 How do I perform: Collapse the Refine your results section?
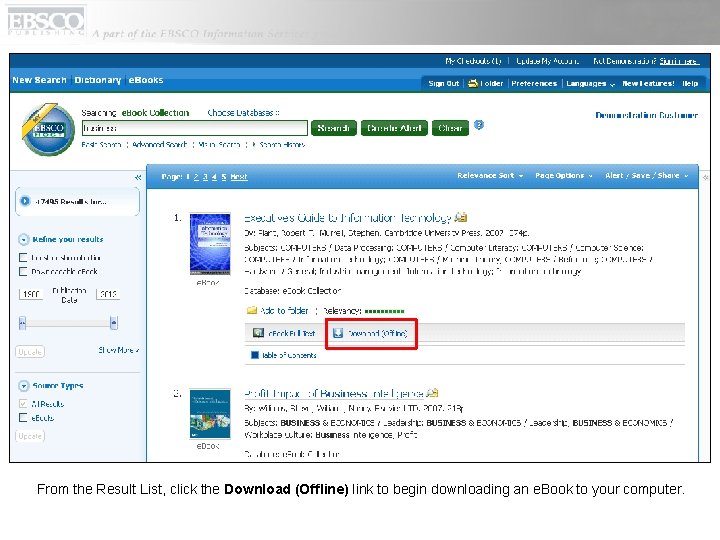(23, 240)
